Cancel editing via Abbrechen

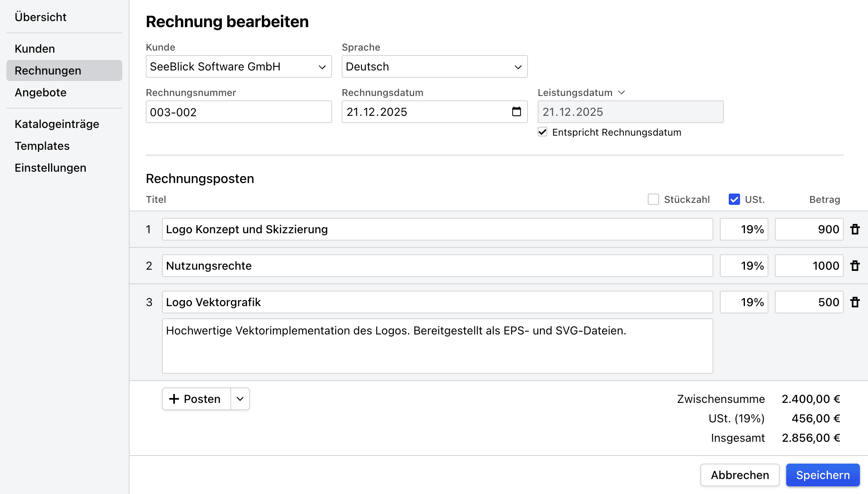[740, 475]
